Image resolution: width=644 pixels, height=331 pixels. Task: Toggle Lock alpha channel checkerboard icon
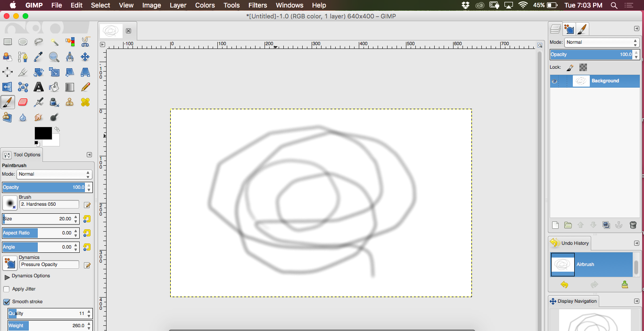pyautogui.click(x=583, y=67)
